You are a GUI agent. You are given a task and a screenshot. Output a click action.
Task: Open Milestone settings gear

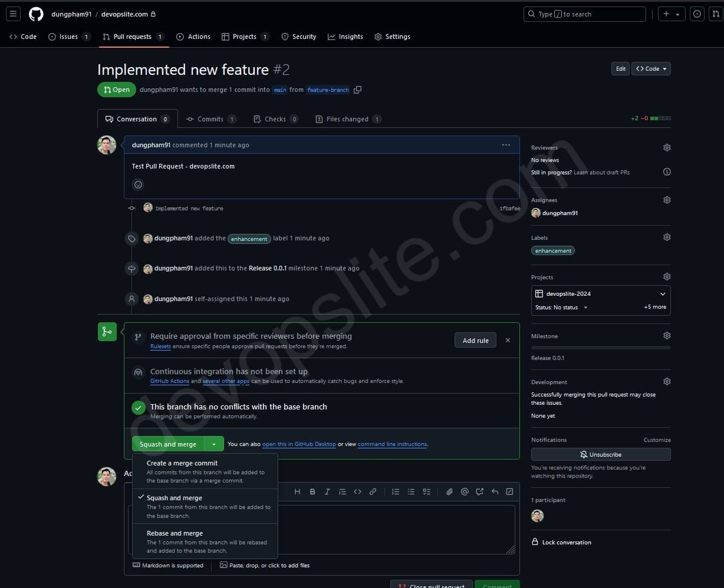[667, 335]
